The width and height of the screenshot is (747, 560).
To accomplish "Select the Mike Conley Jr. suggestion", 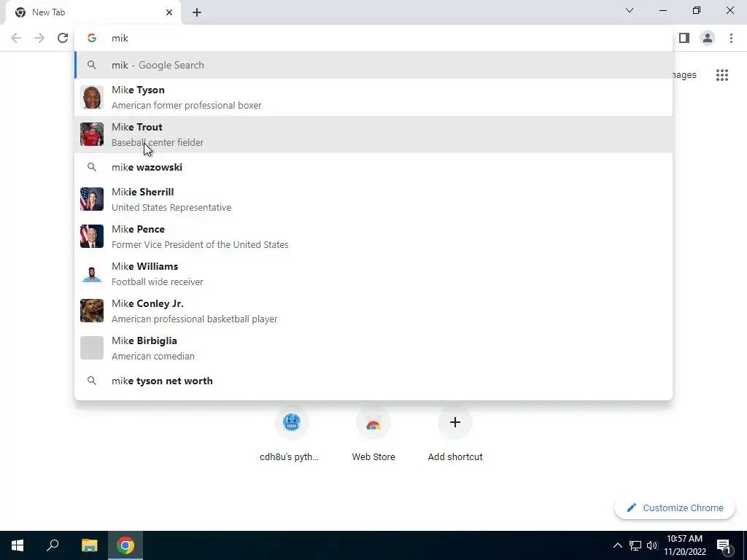I will 373,311.
